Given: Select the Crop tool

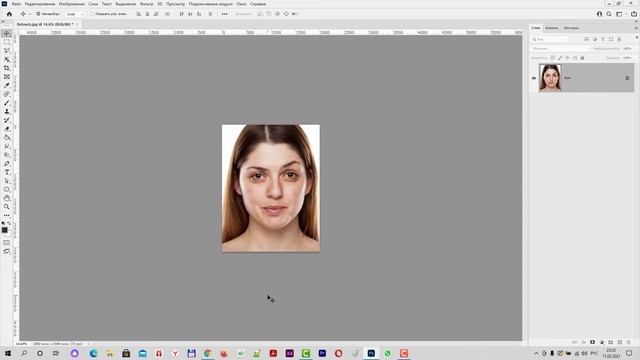Looking at the screenshot, I should pyautogui.click(x=7, y=68).
